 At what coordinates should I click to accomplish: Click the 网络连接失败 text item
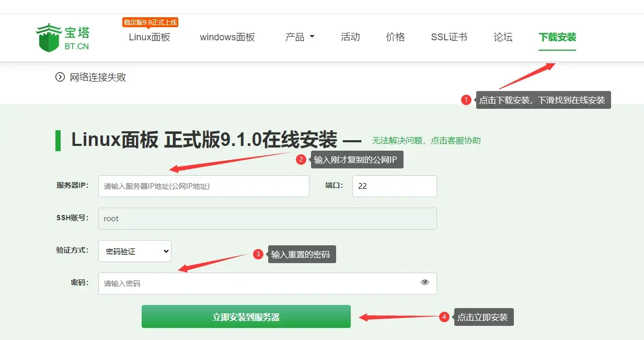tap(98, 77)
